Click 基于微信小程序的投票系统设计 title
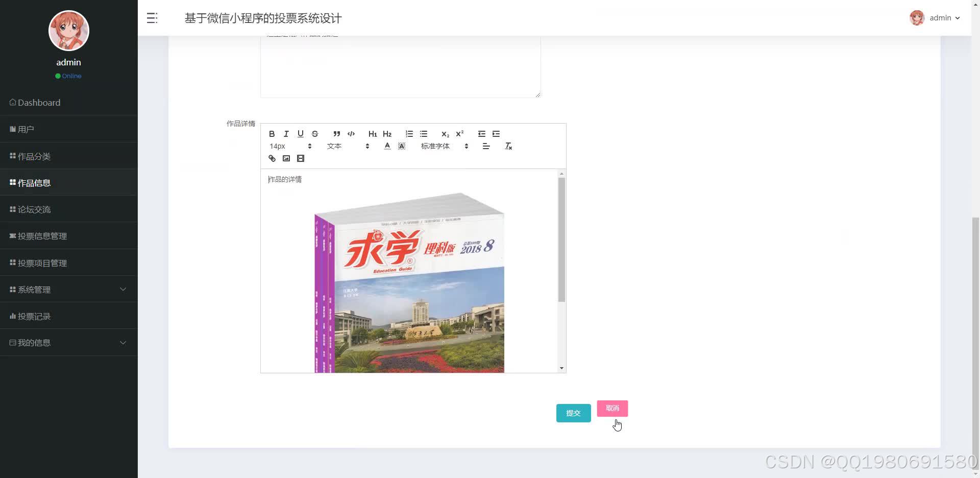980x478 pixels. 263,18
